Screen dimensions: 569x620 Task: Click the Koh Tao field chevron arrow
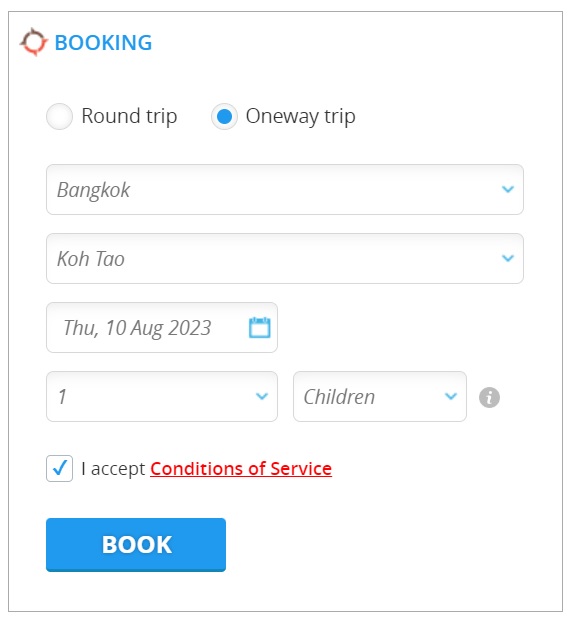[x=508, y=258]
